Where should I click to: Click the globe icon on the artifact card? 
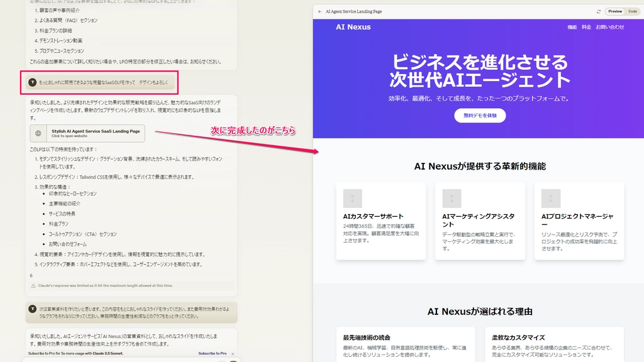pyautogui.click(x=38, y=133)
